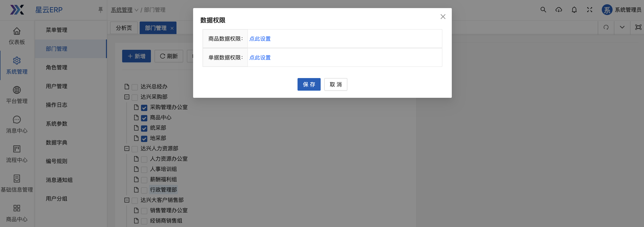Click 保存 in the 数据权限 dialog

point(309,84)
